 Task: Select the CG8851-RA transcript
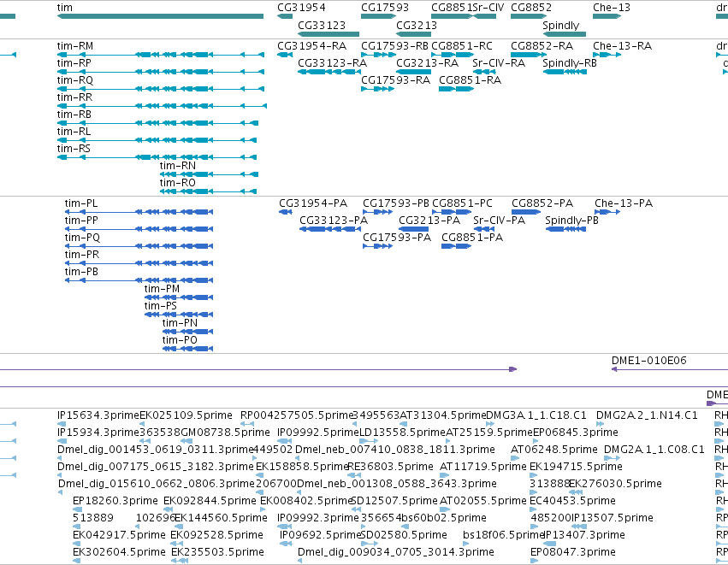pos(457,89)
